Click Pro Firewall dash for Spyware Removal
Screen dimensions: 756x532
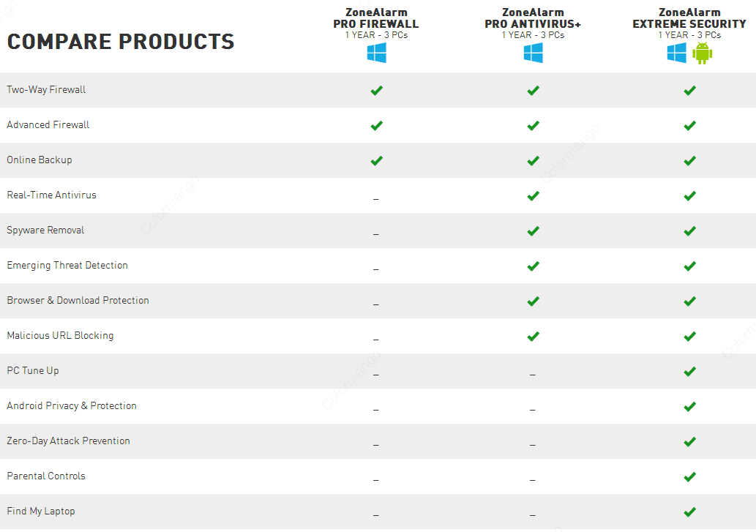pyautogui.click(x=376, y=235)
